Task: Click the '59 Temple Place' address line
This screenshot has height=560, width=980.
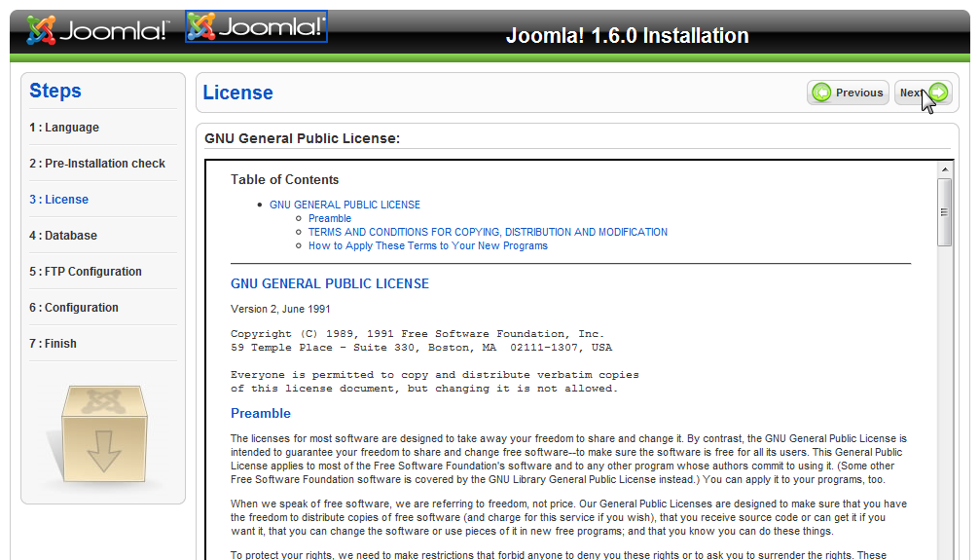Action: tap(421, 348)
